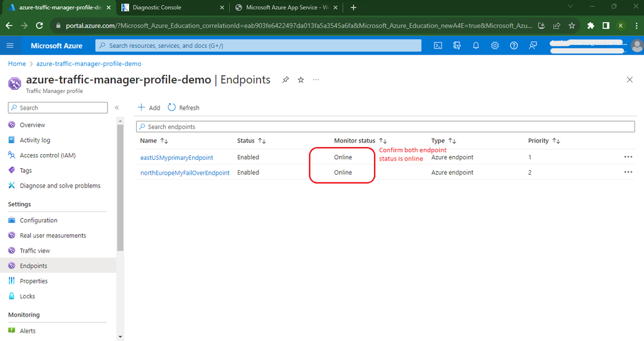This screenshot has height=341, width=644.
Task: Open Diagnose and solve problems
Action: (x=60, y=186)
